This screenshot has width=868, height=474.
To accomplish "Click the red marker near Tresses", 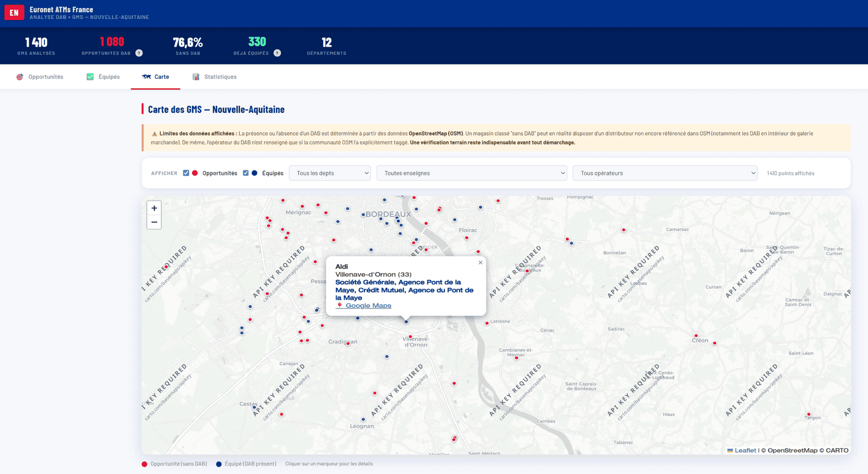I will coord(498,201).
